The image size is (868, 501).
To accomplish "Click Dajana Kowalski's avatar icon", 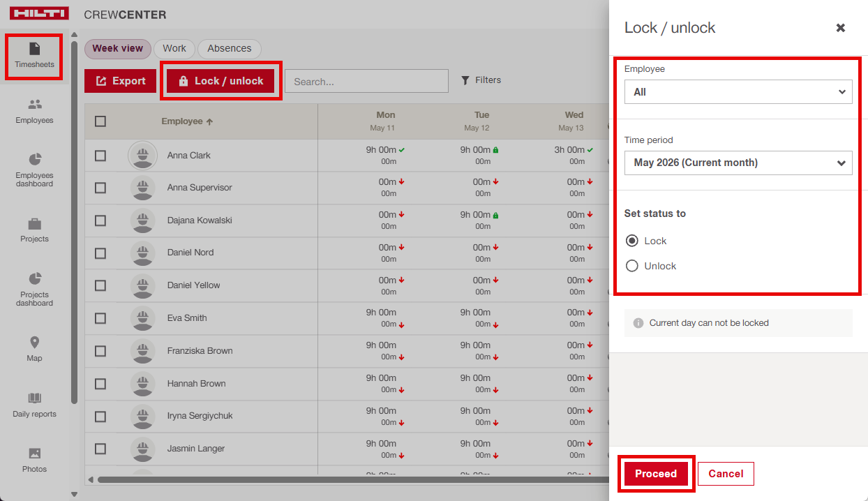I will [x=143, y=220].
